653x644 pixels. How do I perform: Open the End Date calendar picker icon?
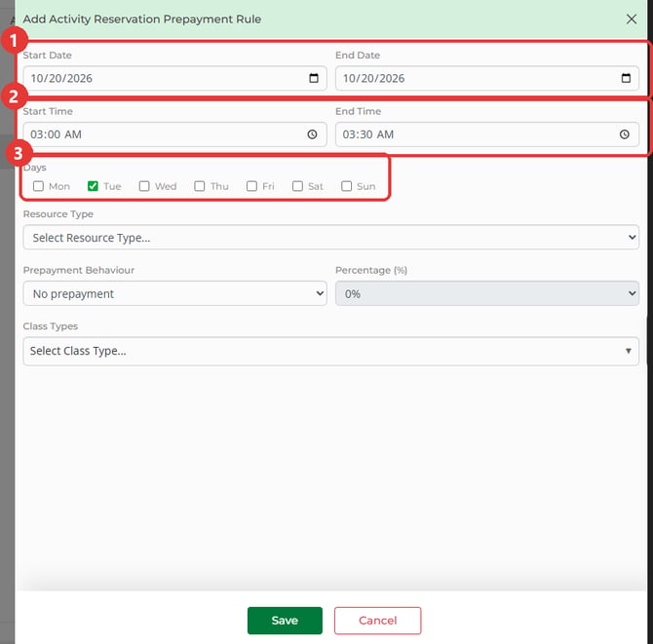pyautogui.click(x=626, y=78)
